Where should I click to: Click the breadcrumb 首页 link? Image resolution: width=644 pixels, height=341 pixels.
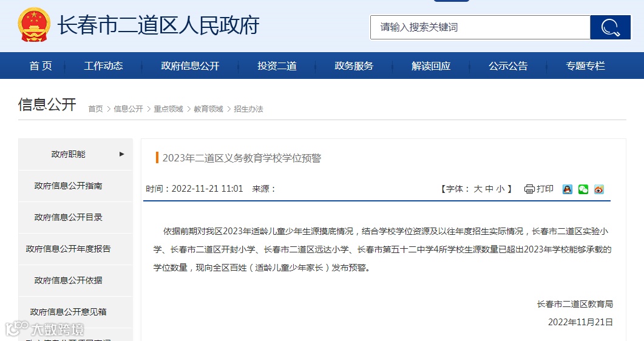96,109
